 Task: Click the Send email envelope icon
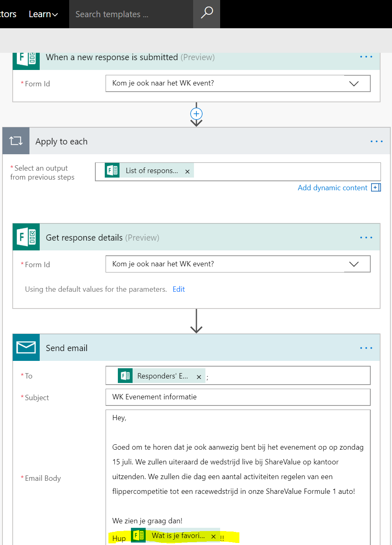26,347
